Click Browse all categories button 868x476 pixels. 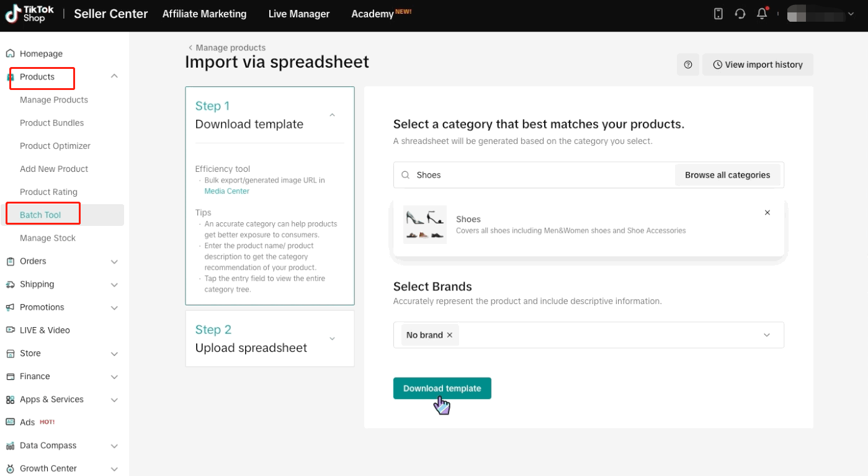[x=727, y=175]
